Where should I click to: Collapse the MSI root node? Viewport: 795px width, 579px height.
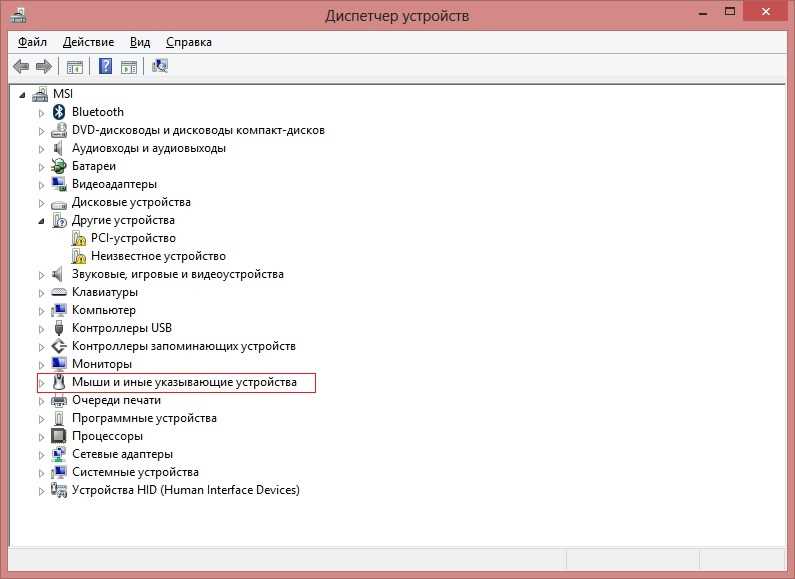[22, 95]
